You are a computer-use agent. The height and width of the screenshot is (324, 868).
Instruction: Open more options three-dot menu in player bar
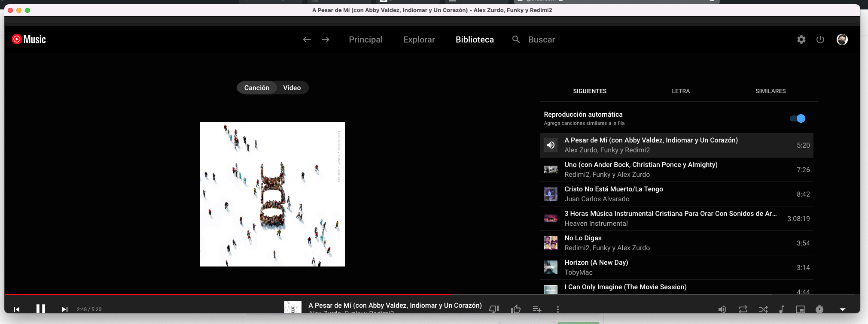[557, 309]
